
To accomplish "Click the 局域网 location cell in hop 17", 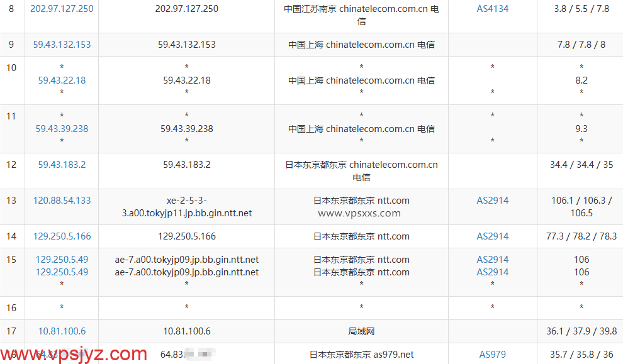I will 362,331.
